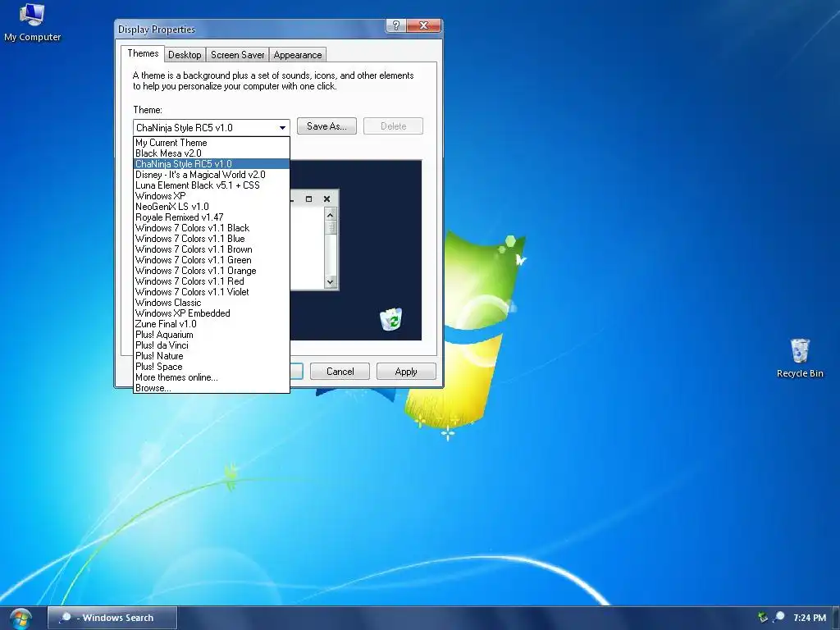Choose the Windows Classic theme
The height and width of the screenshot is (630, 840).
(x=211, y=304)
